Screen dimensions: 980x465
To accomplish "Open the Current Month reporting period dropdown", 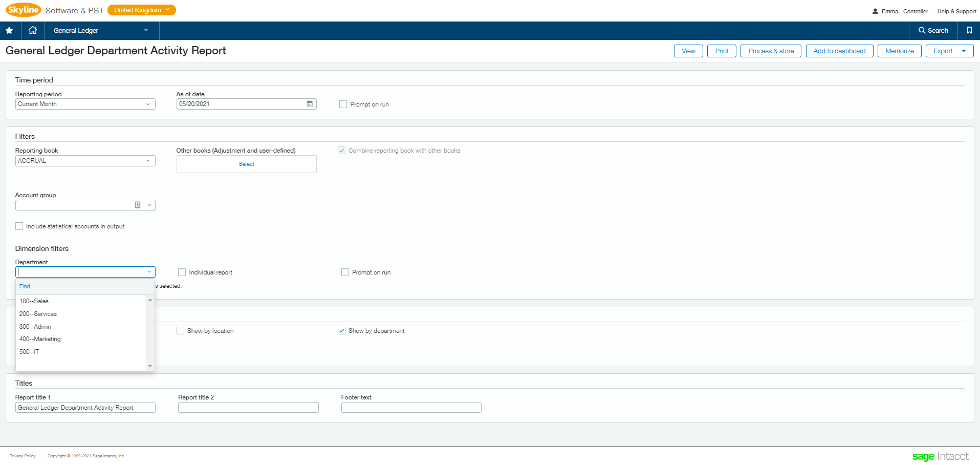I will point(148,103).
